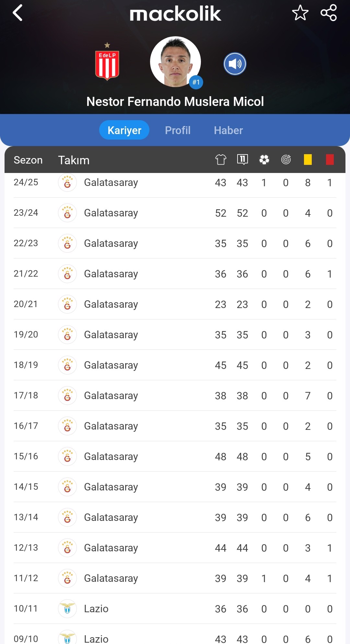The image size is (350, 644).
Task: Play name pronunciation speaker icon
Action: click(235, 64)
